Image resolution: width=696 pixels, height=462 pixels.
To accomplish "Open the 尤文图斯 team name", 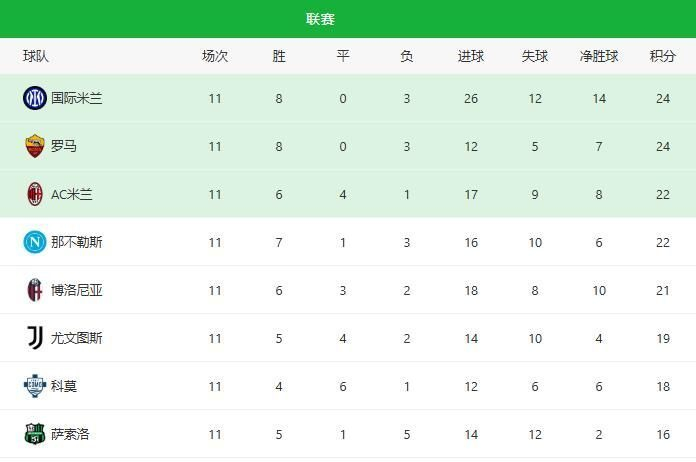I will pyautogui.click(x=77, y=338).
